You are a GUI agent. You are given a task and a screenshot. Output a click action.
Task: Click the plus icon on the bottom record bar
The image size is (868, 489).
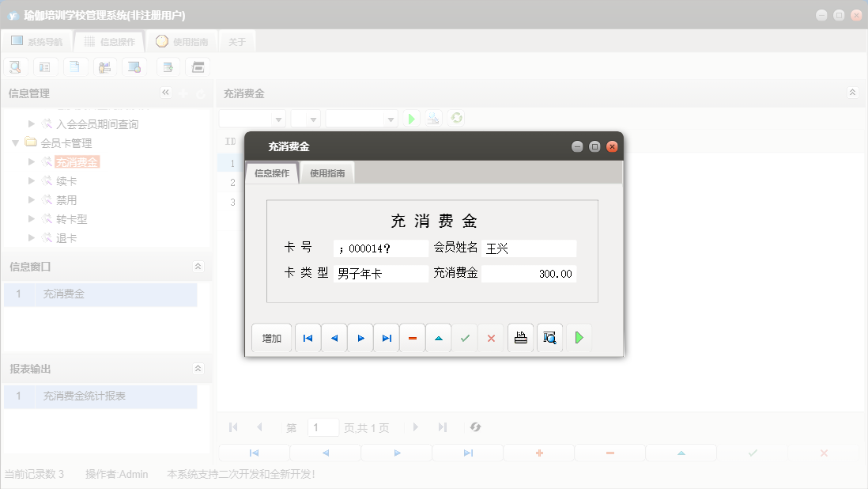(538, 452)
